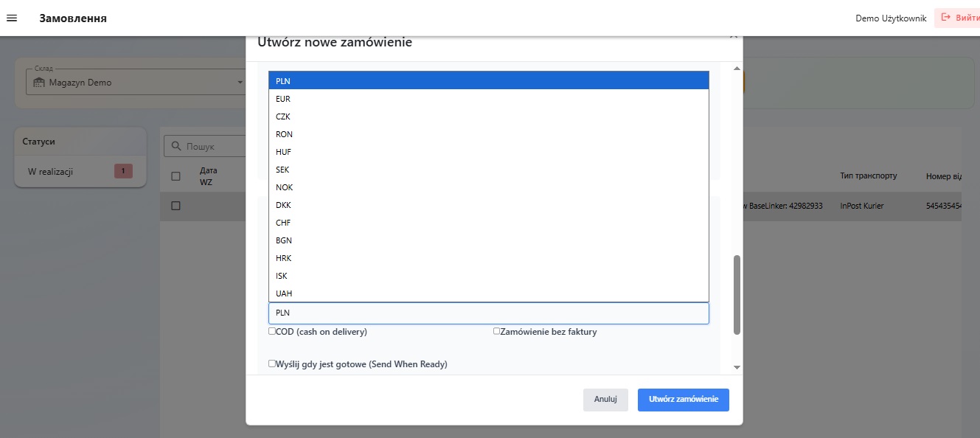The width and height of the screenshot is (980, 438).
Task: Close the currency combo box showing PLN
Action: [489, 313]
